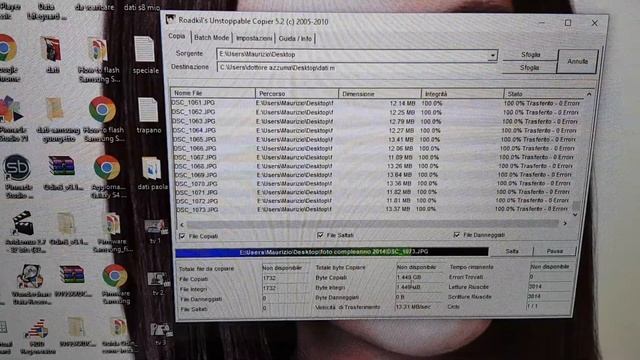Switch to the Copia tab
640x360 pixels.
pos(177,36)
